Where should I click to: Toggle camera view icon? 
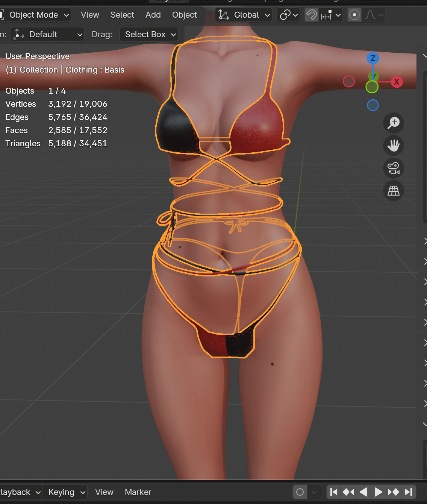point(394,168)
